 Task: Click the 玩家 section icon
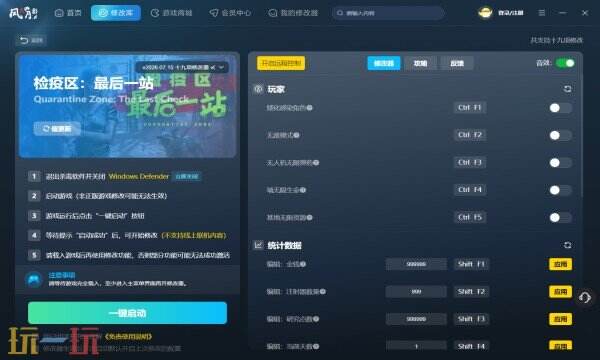(x=258, y=89)
